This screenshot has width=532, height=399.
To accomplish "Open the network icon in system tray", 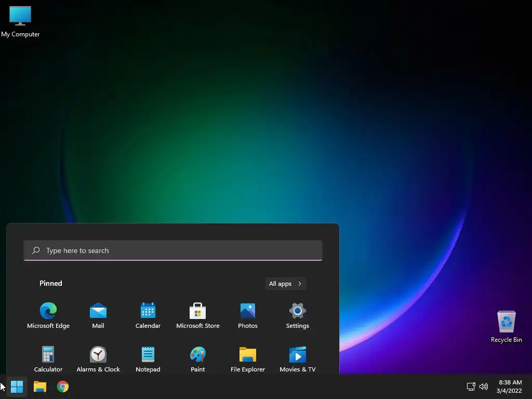I will (x=471, y=387).
